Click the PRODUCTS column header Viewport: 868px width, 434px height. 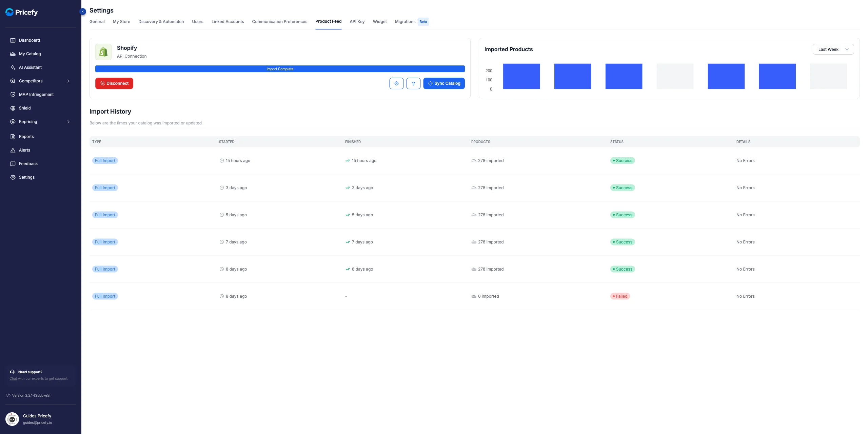(480, 142)
